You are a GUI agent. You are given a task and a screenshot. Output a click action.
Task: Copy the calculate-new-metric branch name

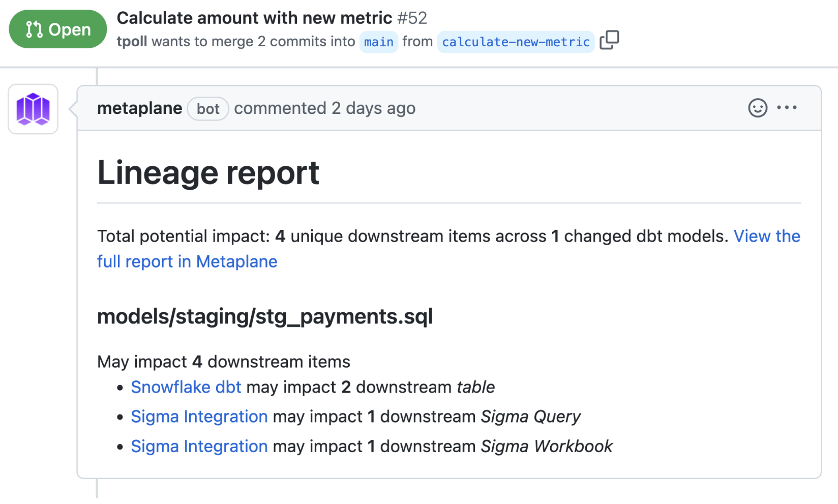[x=609, y=40]
